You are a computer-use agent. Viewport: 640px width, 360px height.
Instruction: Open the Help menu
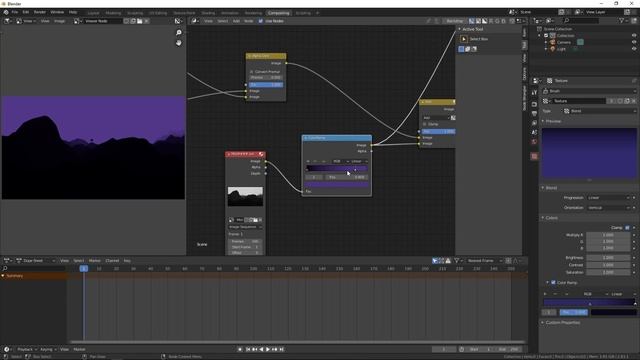pos(73,12)
